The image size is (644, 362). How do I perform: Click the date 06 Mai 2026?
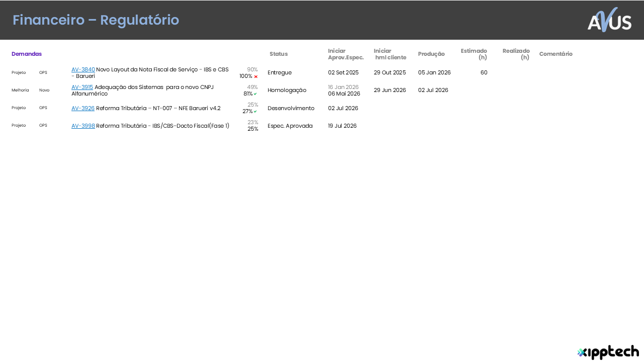point(344,94)
